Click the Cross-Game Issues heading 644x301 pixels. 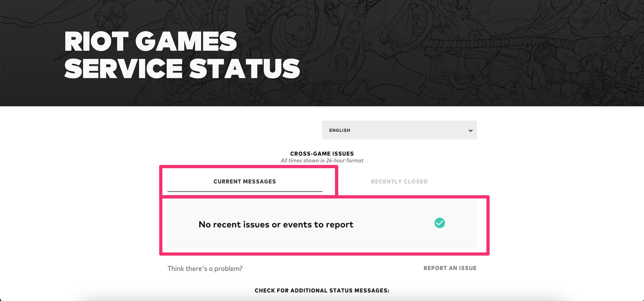pos(322,153)
